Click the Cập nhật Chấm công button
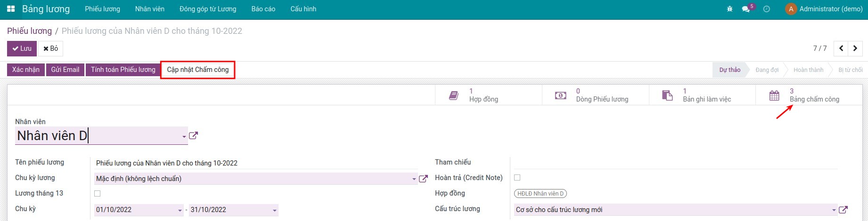The image size is (868, 221). pos(197,70)
